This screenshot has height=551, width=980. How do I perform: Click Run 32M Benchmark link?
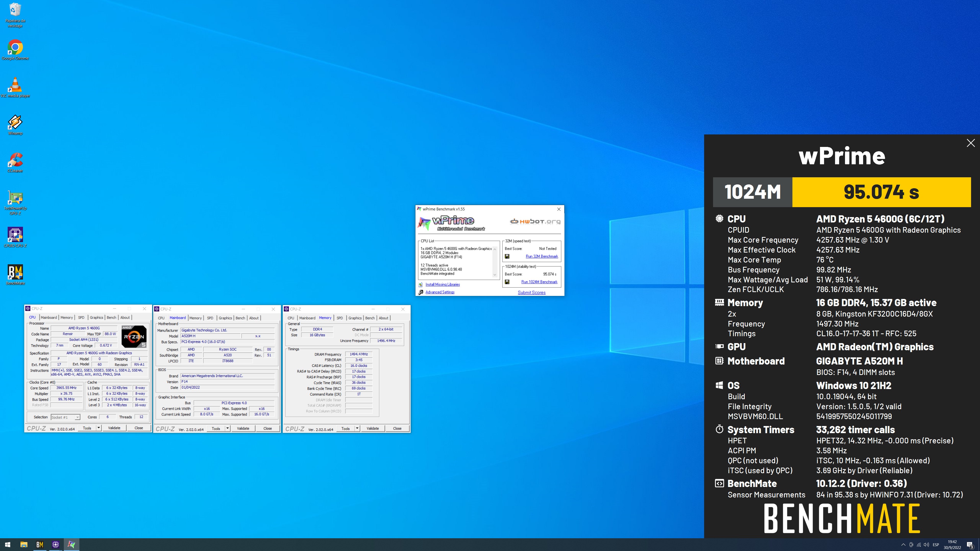[x=542, y=256]
